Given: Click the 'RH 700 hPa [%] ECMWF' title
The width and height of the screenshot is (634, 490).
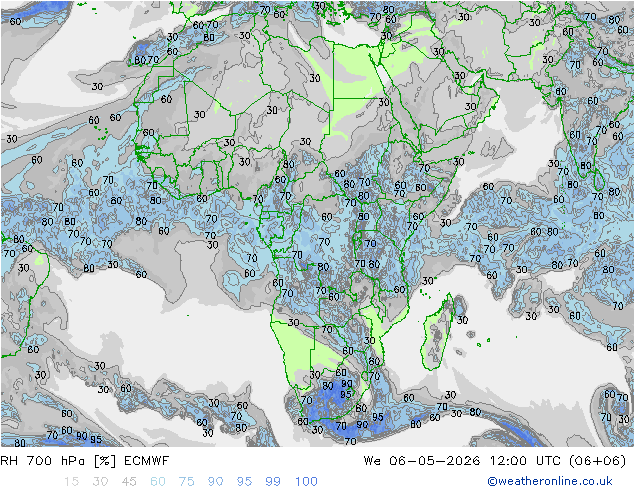Looking at the screenshot, I should coord(85,460).
